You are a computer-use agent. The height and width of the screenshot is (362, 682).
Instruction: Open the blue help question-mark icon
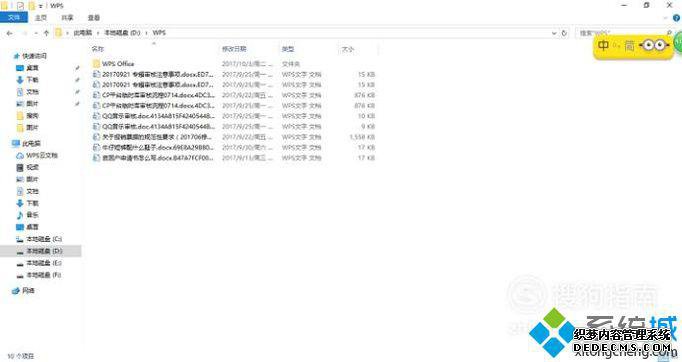point(677,18)
